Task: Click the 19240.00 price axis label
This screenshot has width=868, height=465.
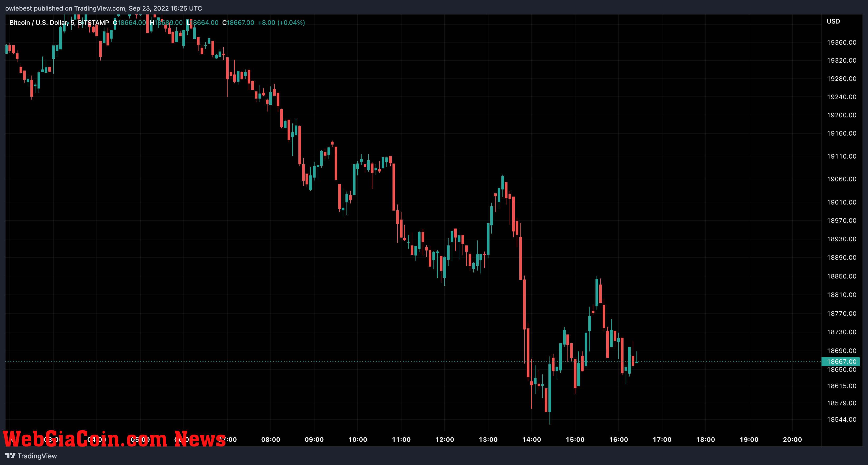Action: (841, 97)
